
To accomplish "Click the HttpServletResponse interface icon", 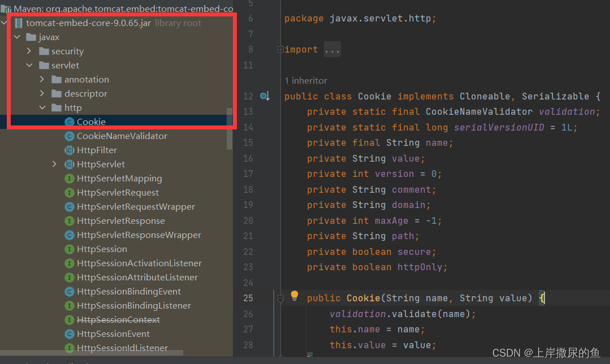I will point(69,221).
